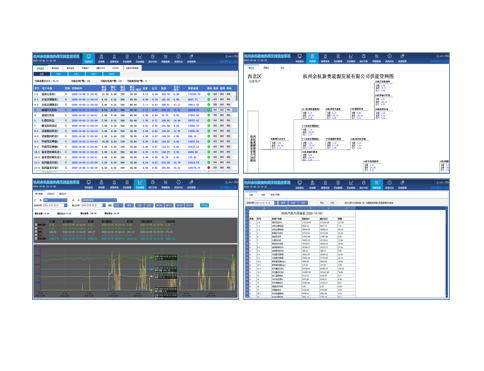Click the first white rounded button in the daily report toolbar

tap(322, 203)
